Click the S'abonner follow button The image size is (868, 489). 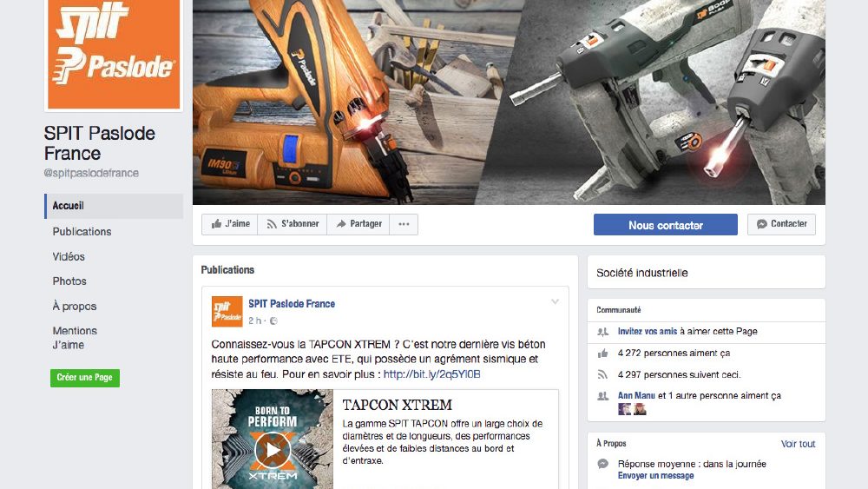tap(293, 224)
